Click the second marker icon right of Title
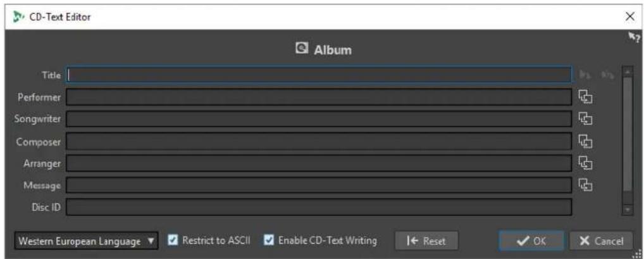The height and width of the screenshot is (259, 644). tap(607, 75)
